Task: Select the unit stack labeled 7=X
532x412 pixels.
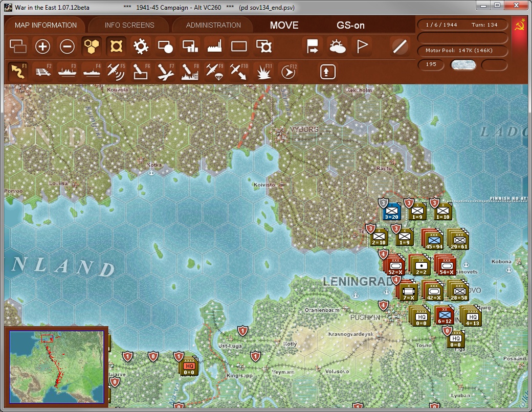Action: tap(408, 291)
